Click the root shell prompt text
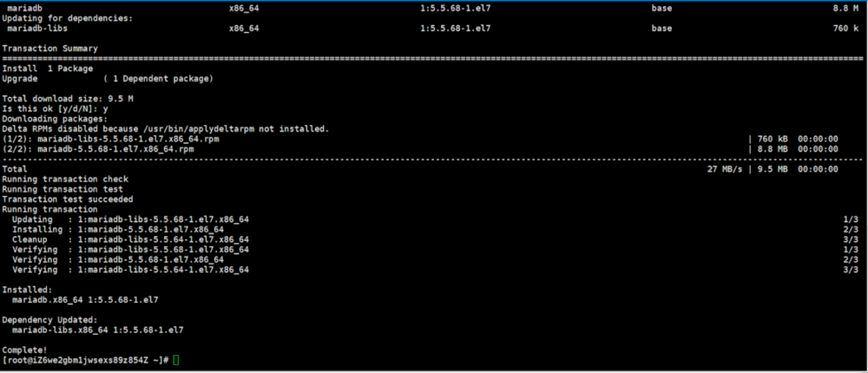Image resolution: width=868 pixels, height=373 pixels. tap(87, 359)
